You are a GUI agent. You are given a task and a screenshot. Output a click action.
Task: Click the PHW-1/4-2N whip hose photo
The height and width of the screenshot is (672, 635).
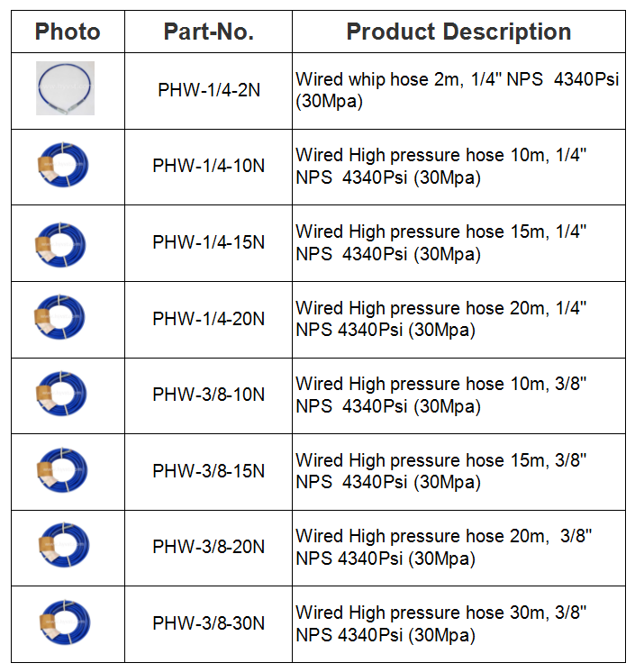click(x=65, y=88)
